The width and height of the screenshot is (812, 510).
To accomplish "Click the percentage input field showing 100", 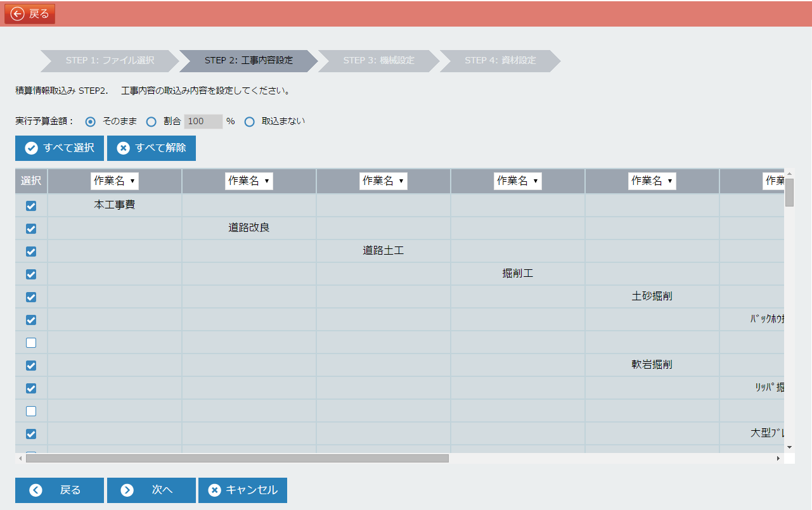I will 203,122.
